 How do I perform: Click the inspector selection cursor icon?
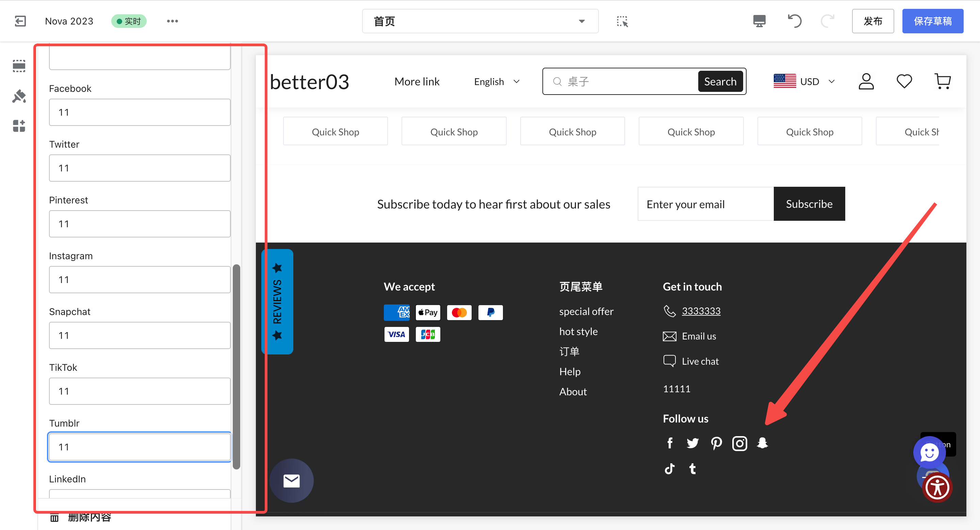(x=622, y=21)
